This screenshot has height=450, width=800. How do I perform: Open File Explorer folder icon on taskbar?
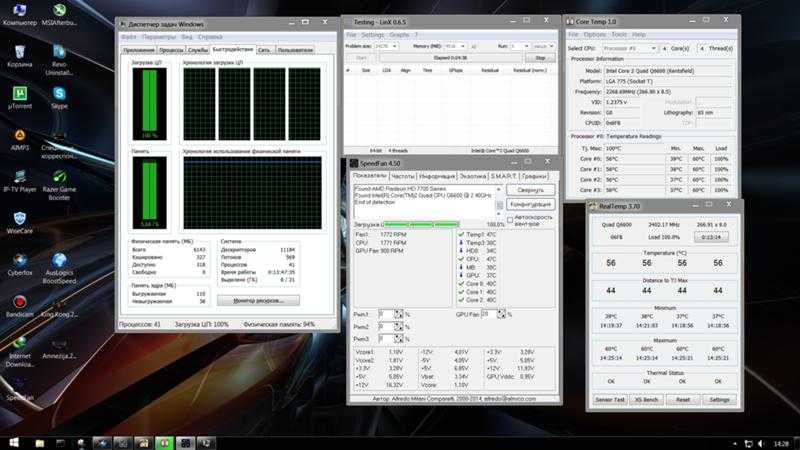[39, 443]
